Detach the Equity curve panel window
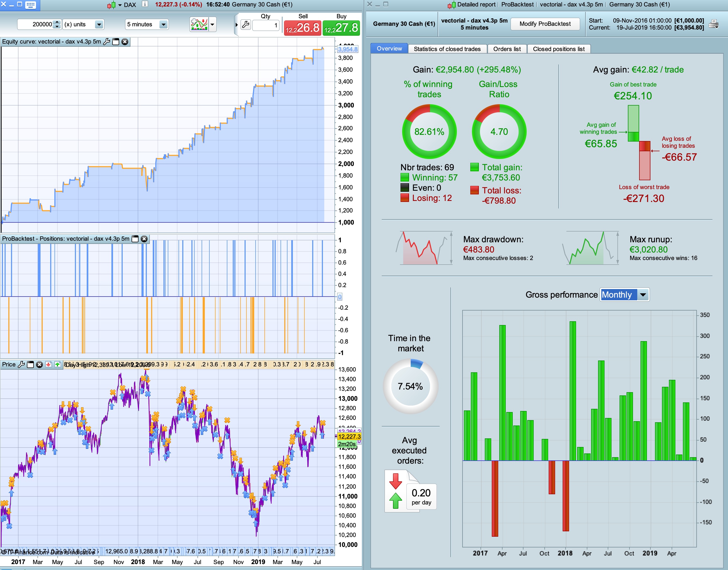The height and width of the screenshot is (570, 728). (x=116, y=42)
